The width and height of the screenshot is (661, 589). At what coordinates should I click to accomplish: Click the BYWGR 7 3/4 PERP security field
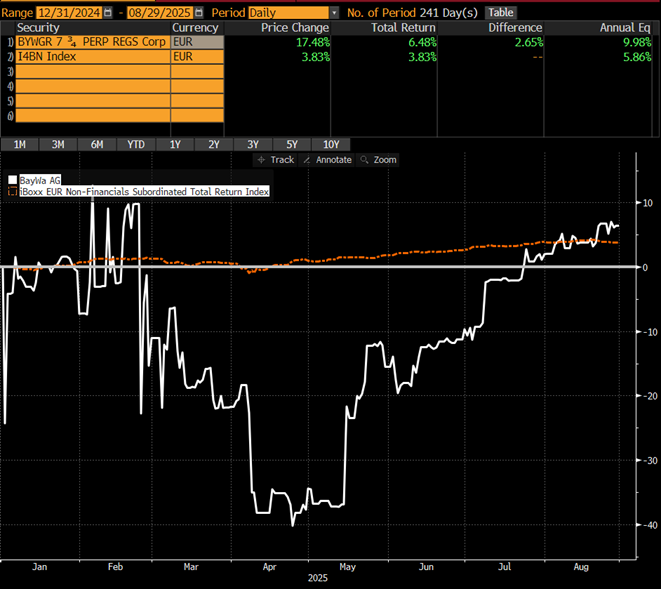92,42
